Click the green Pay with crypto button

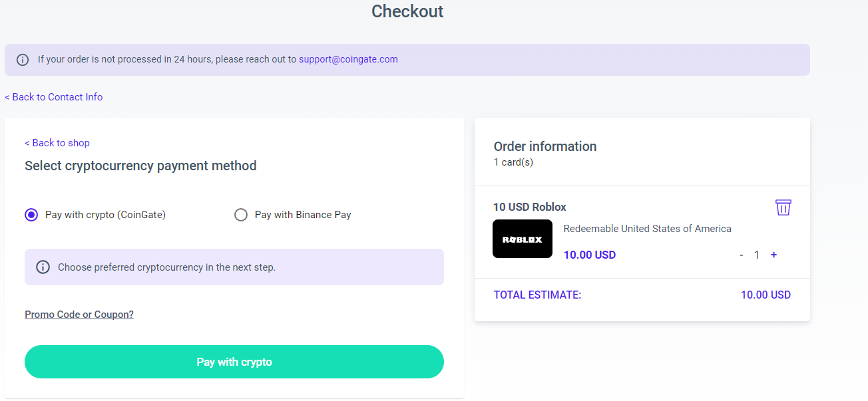coord(234,362)
